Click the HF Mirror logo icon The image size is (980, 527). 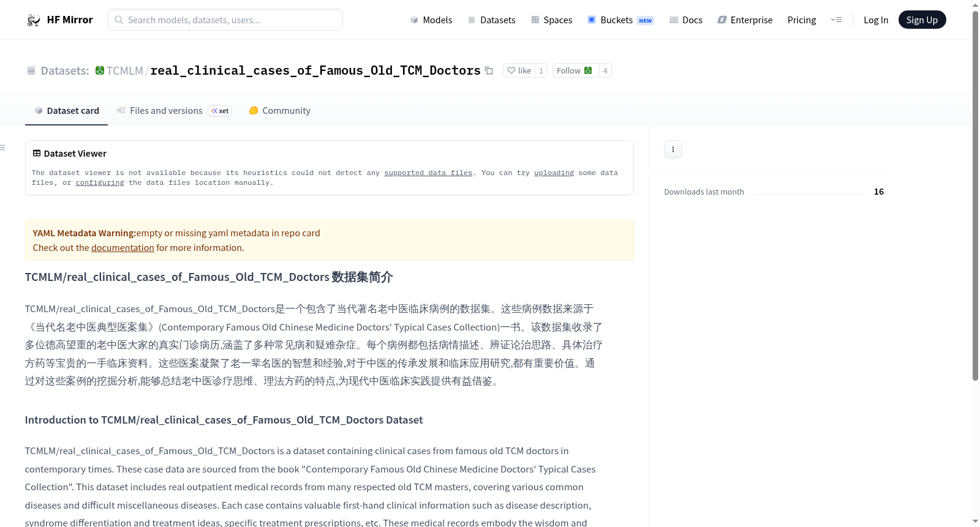coord(34,20)
